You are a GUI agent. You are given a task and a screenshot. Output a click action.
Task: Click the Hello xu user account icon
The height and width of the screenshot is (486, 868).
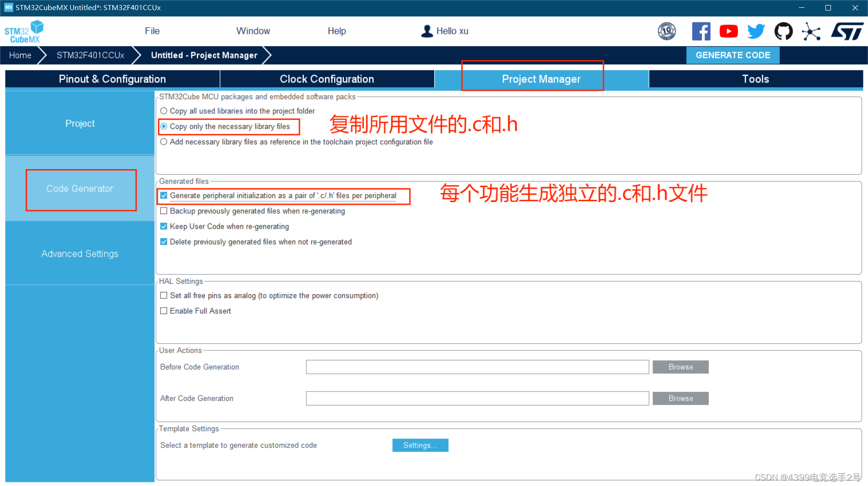(427, 31)
